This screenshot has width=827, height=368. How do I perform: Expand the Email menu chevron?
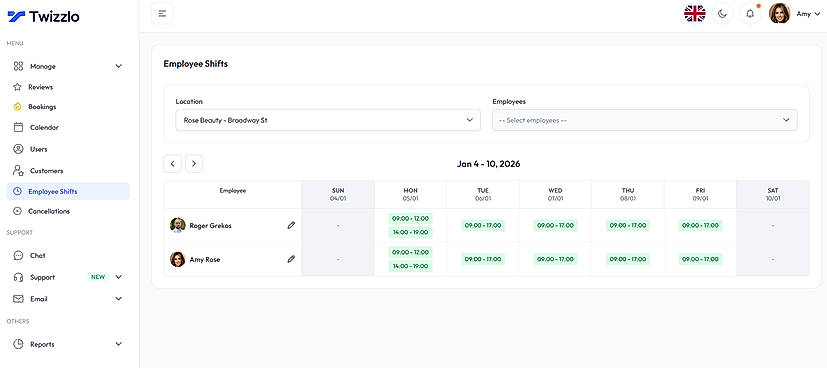click(x=119, y=299)
